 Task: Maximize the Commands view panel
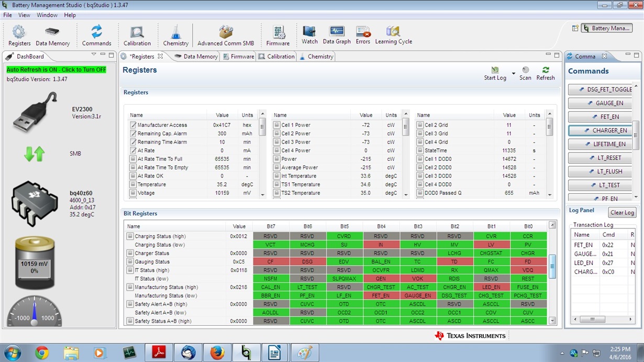coord(636,55)
